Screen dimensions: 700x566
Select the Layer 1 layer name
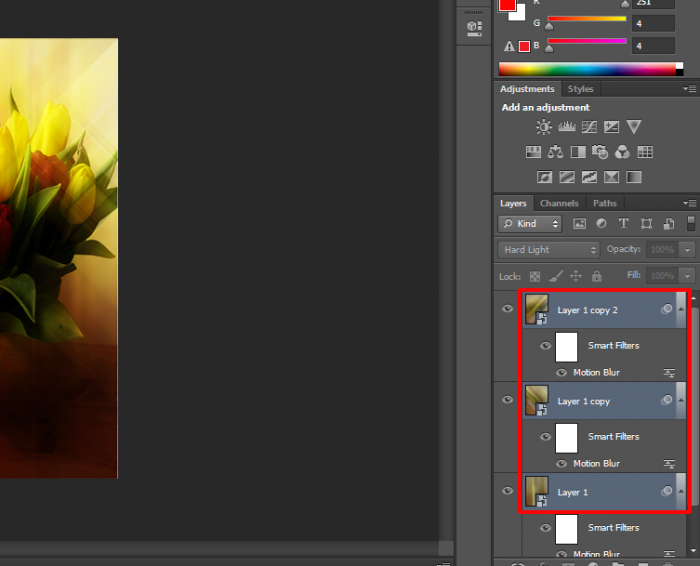click(573, 492)
